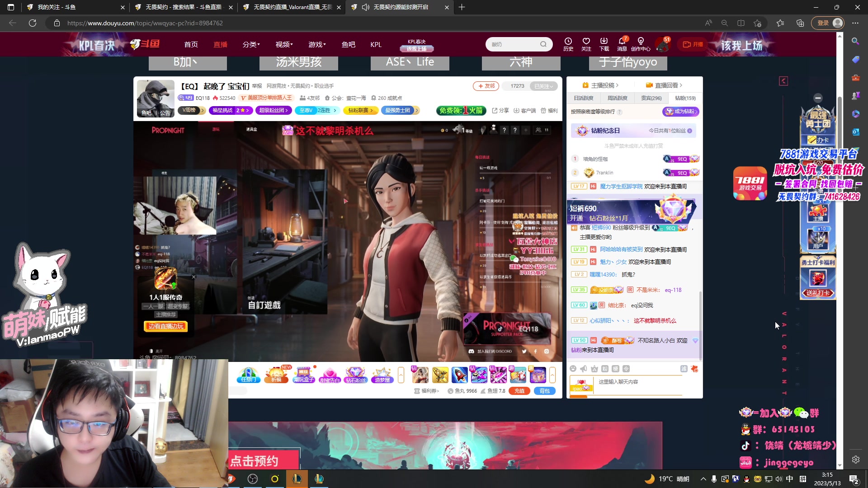Screen dimensions: 868x488
Task: Open the 钻石粉丝 diamond icon
Action: tap(356, 375)
